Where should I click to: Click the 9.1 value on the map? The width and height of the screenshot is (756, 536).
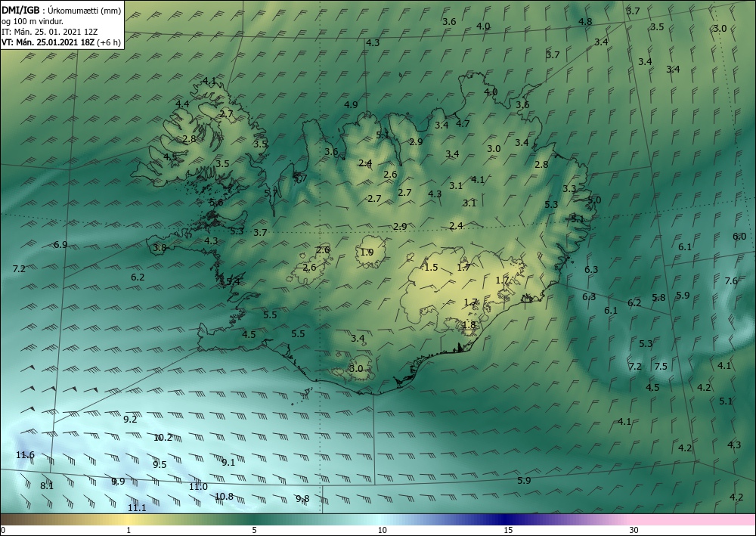[x=228, y=462]
